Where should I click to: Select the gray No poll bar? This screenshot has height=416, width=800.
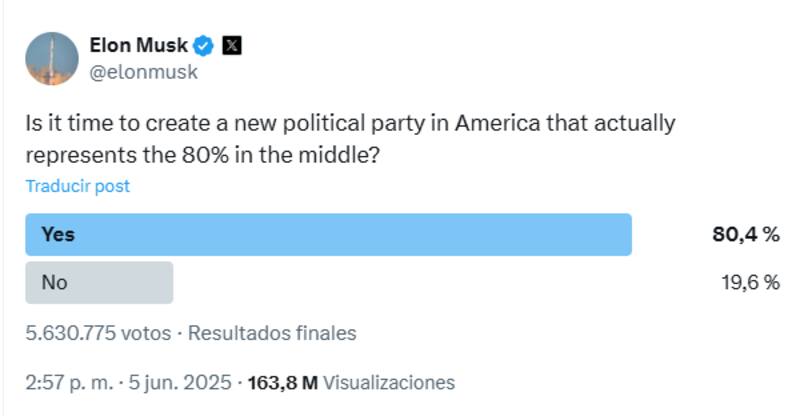(x=99, y=283)
